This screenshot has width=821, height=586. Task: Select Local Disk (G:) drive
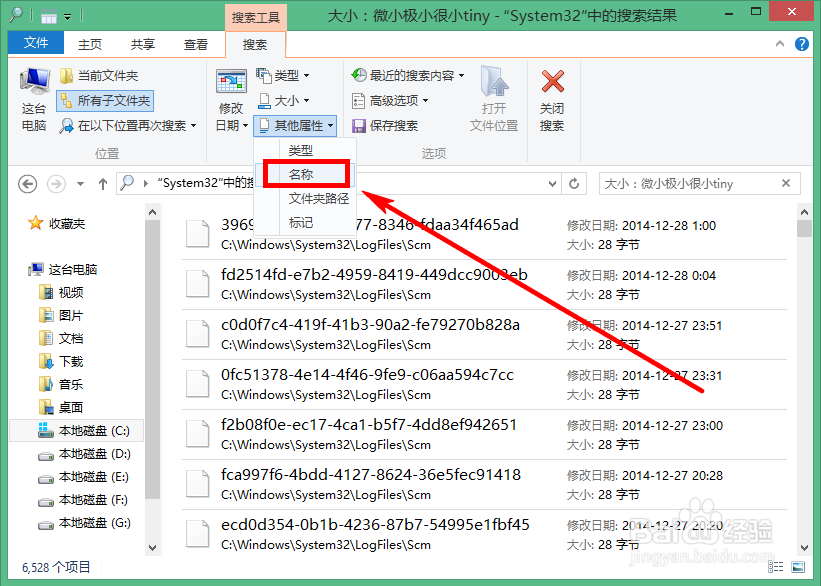tap(85, 523)
